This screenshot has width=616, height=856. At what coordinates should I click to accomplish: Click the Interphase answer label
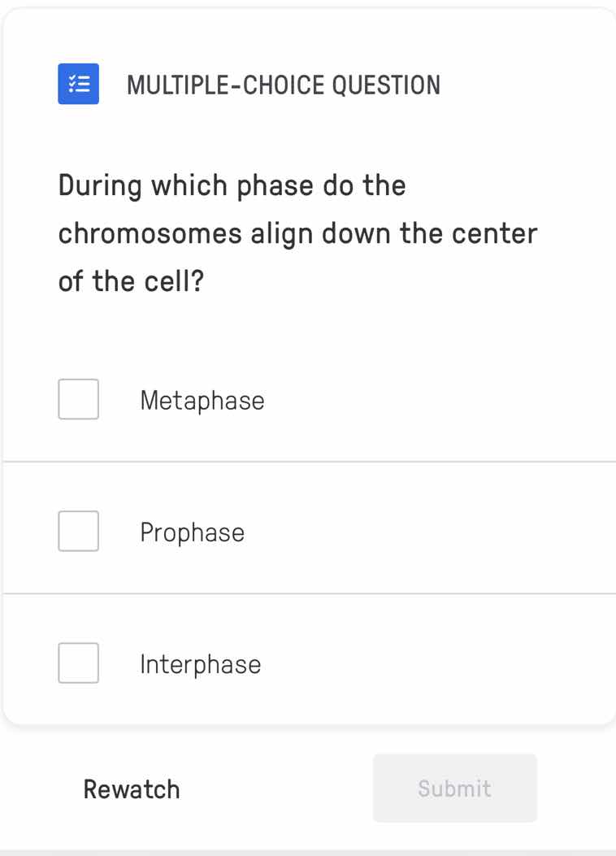(200, 663)
